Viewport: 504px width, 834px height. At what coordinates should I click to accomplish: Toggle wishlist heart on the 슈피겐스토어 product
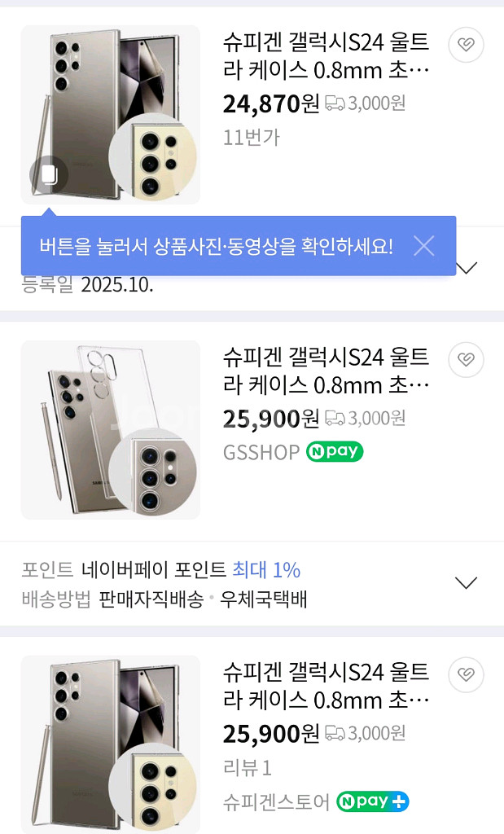pyautogui.click(x=466, y=674)
